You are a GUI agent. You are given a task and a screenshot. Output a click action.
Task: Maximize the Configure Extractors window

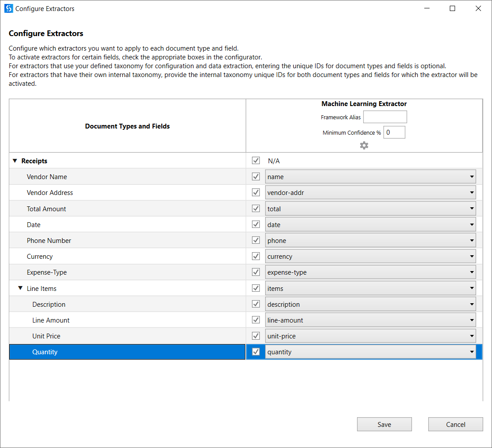point(452,8)
